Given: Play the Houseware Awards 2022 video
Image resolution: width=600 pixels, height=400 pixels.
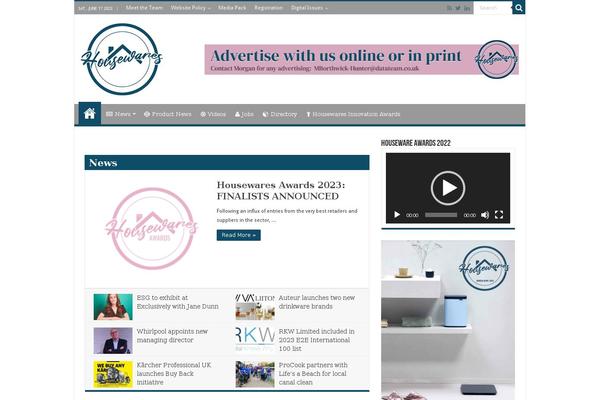Looking at the screenshot, I should tap(448, 188).
